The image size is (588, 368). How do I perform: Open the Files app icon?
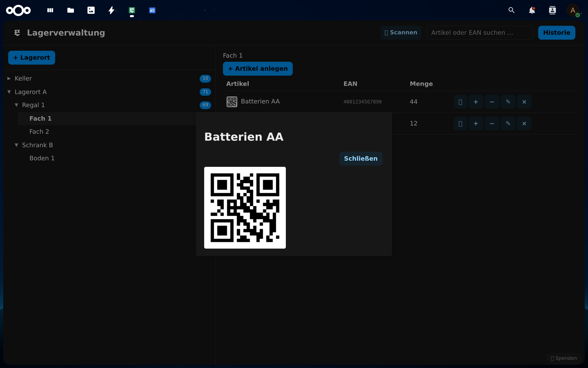click(x=71, y=10)
